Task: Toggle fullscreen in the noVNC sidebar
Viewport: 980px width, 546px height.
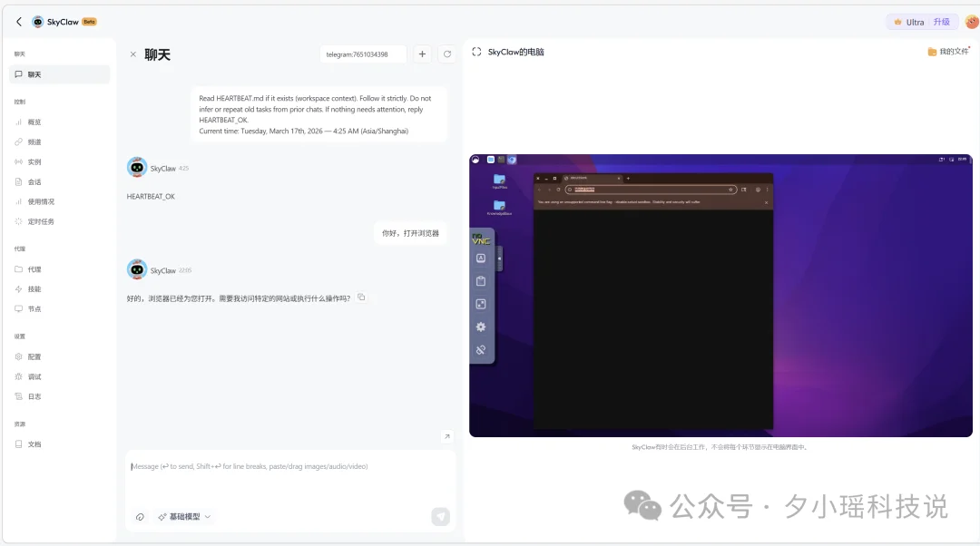Action: (x=480, y=303)
